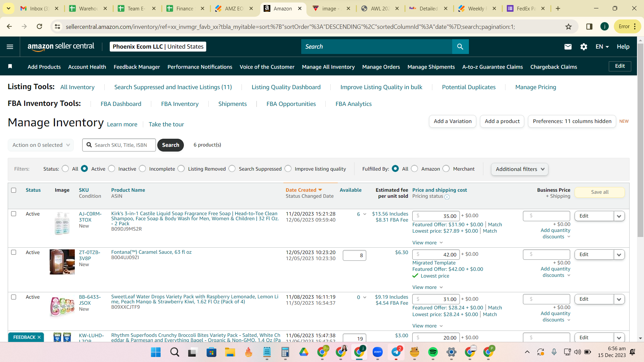Click the search magnifier button in header
The width and height of the screenshot is (644, 362).
(460, 47)
